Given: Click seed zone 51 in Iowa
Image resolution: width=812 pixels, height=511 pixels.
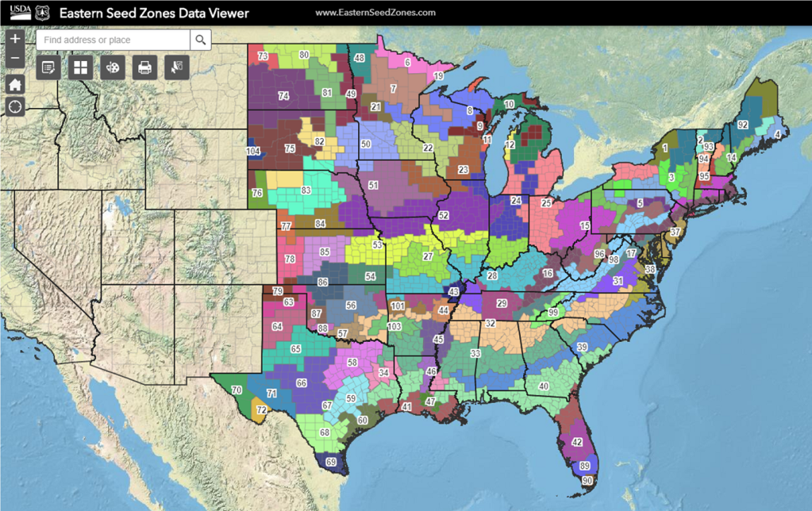Looking at the screenshot, I should coord(373,185).
